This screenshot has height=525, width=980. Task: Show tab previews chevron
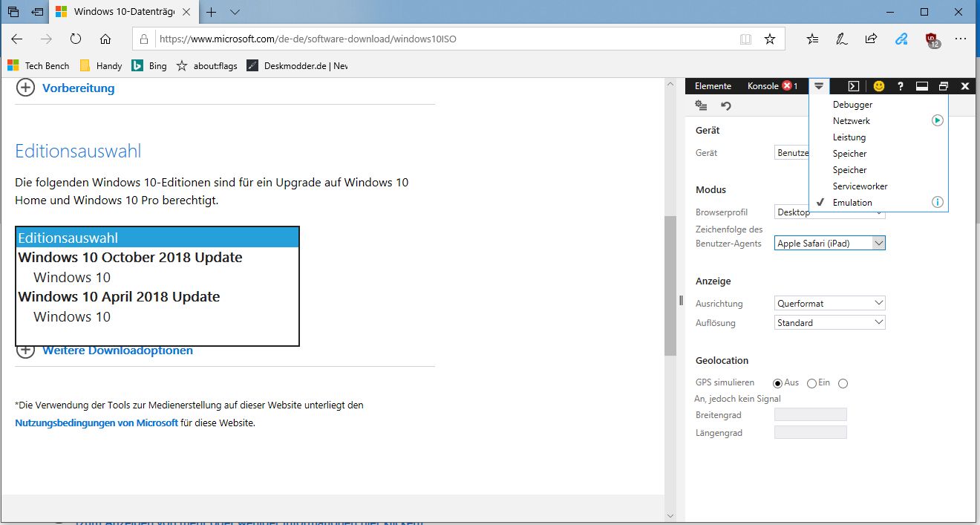235,12
